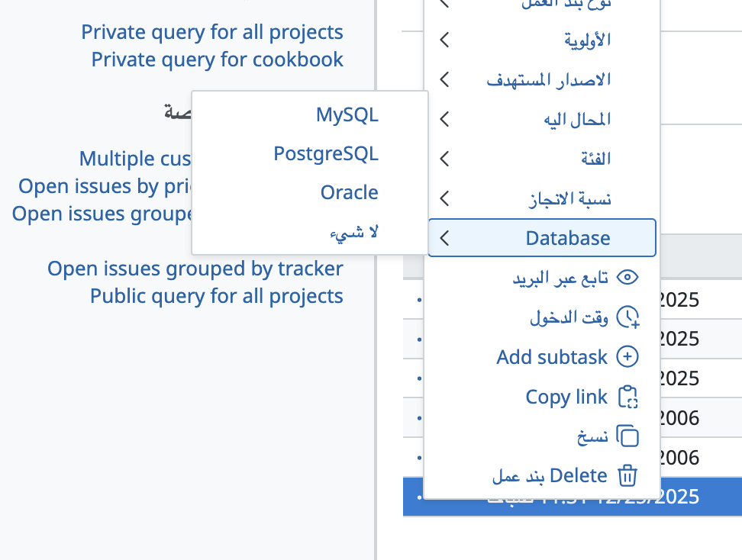Image resolution: width=742 pixels, height=560 pixels.
Task: Open issues grouped by tracker query
Action: coord(195,269)
